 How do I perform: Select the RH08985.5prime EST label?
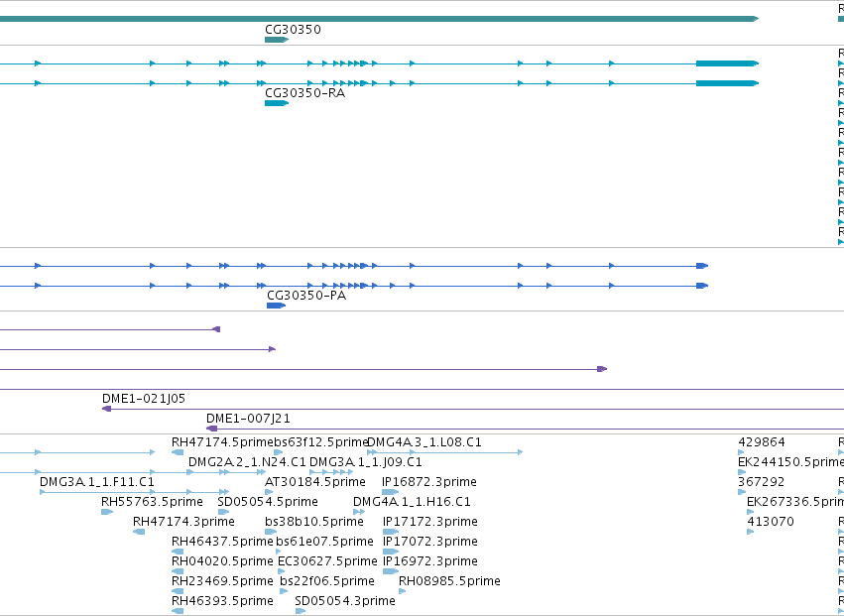click(x=449, y=581)
